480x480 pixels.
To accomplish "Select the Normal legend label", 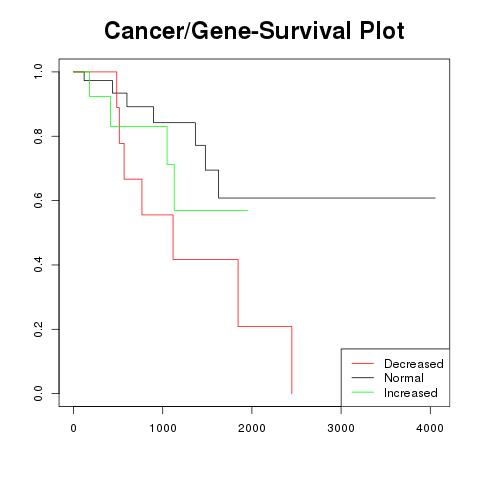I will (x=404, y=378).
